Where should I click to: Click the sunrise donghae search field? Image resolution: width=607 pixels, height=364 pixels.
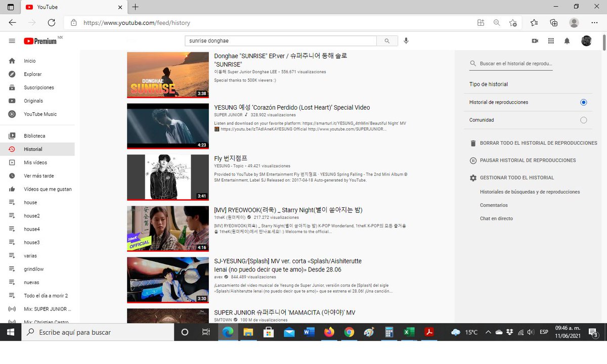[281, 41]
